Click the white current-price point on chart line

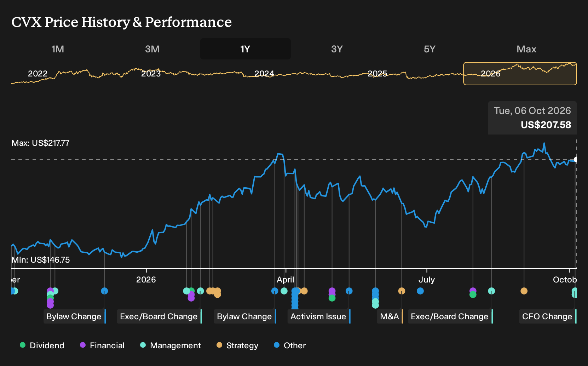pos(576,160)
